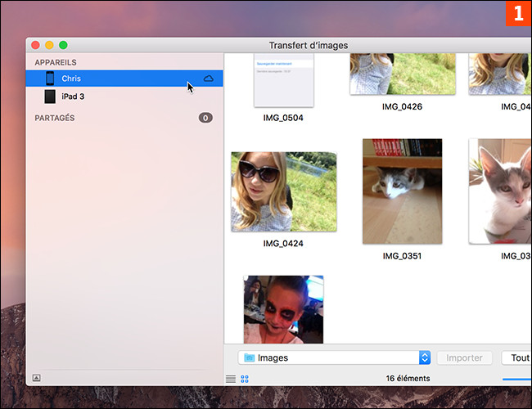Image resolution: width=532 pixels, height=409 pixels.
Task: Adjust the thumbnail size slider
Action: pos(516,379)
